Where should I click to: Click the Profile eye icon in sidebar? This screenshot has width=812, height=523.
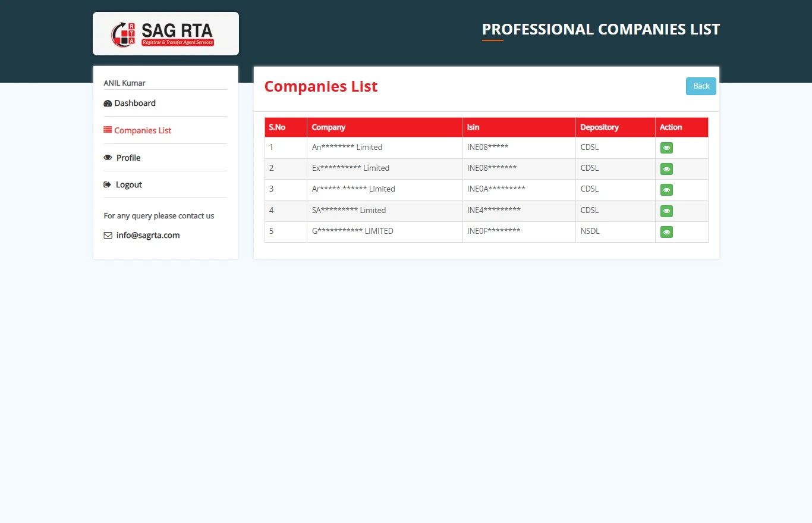108,158
